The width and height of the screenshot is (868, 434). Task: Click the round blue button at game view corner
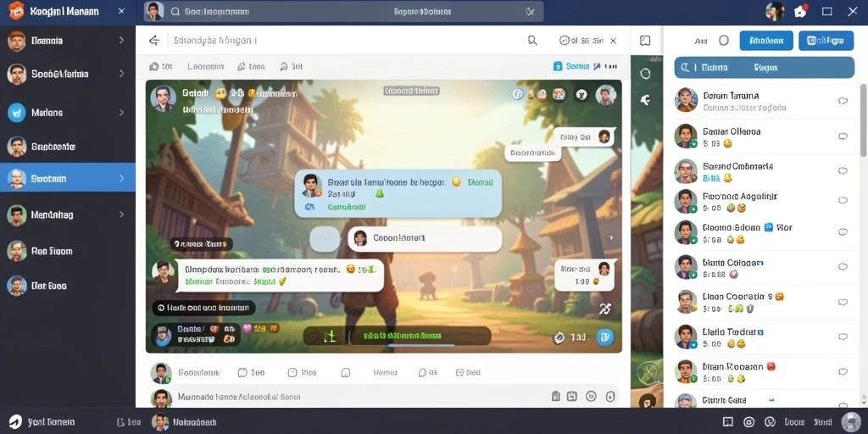click(x=604, y=337)
